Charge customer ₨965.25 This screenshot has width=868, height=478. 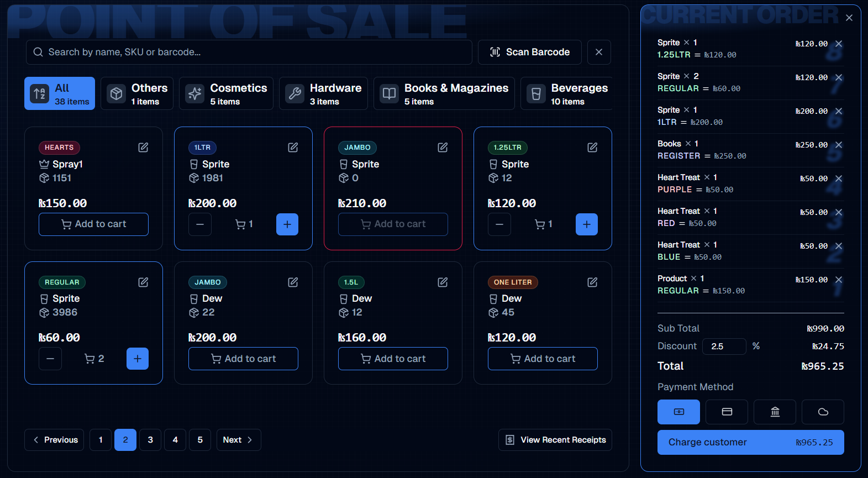click(751, 442)
